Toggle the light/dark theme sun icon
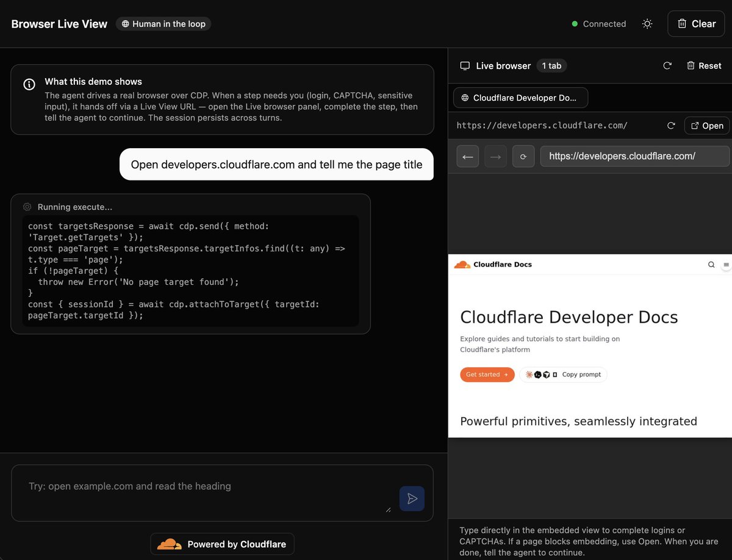The width and height of the screenshot is (732, 560). (x=647, y=24)
